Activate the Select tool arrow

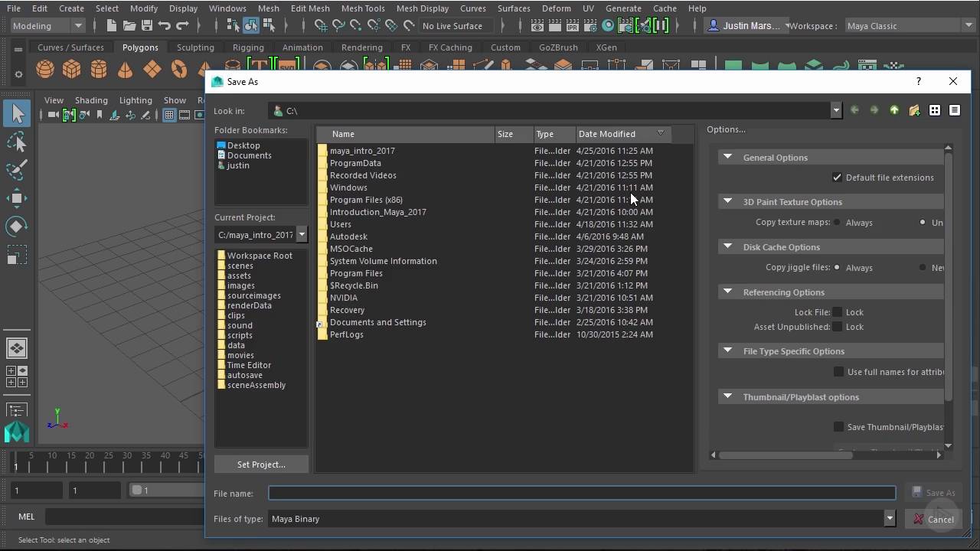(x=17, y=114)
